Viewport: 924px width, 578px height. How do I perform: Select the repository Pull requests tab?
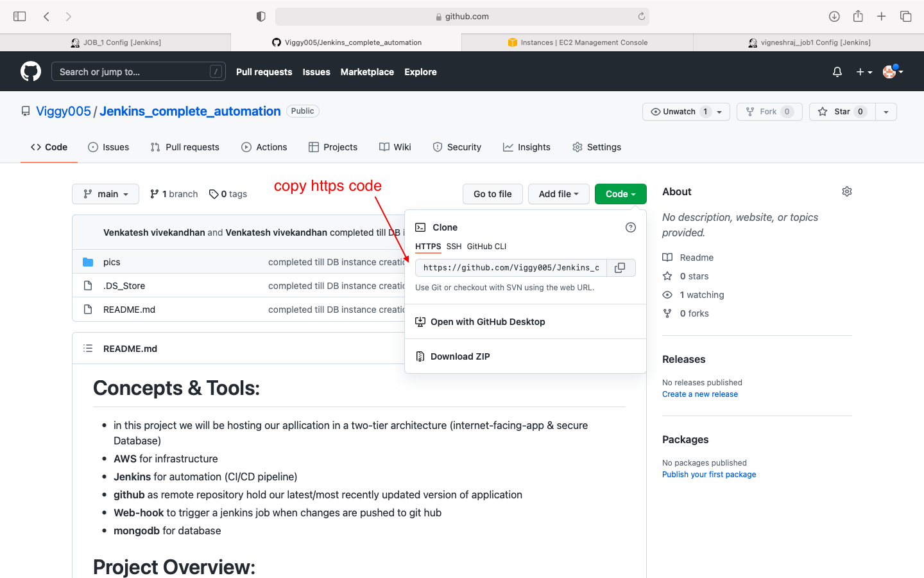point(185,147)
